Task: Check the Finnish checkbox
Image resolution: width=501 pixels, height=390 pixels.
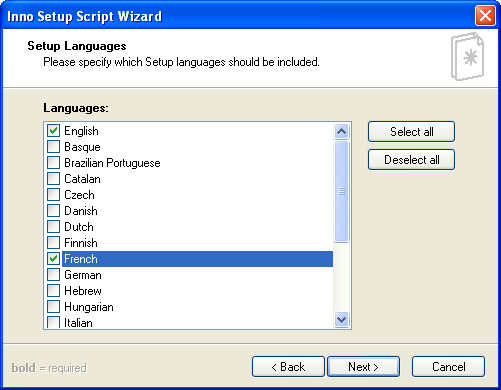Action: point(53,243)
